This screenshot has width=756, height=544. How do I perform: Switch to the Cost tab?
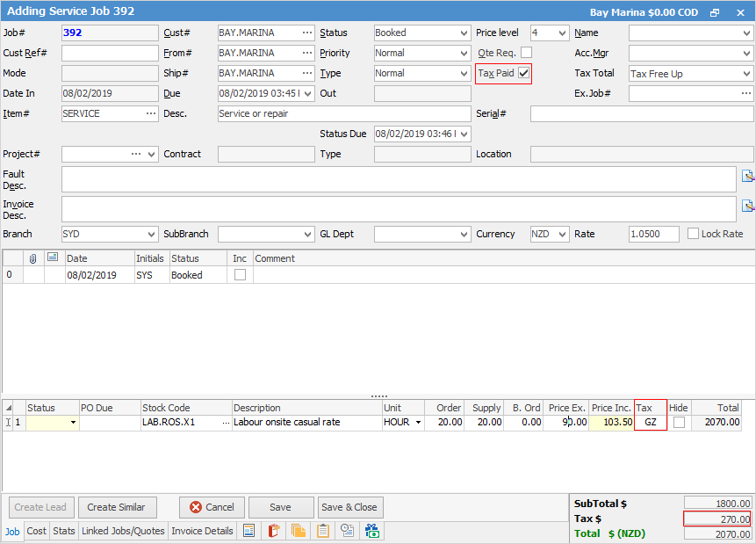pyautogui.click(x=37, y=531)
